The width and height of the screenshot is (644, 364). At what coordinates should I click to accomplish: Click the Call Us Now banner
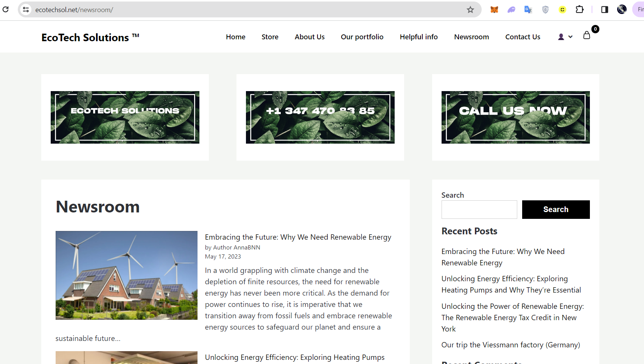point(515,117)
